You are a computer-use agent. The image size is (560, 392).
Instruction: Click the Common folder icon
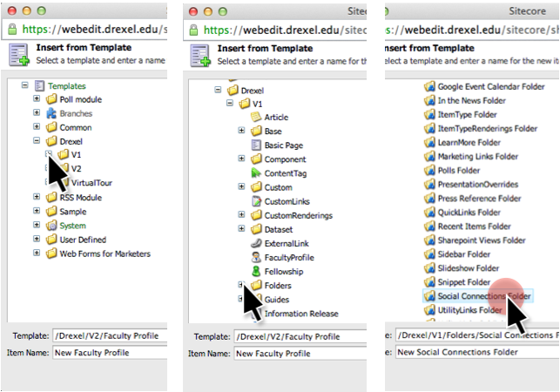[51, 127]
